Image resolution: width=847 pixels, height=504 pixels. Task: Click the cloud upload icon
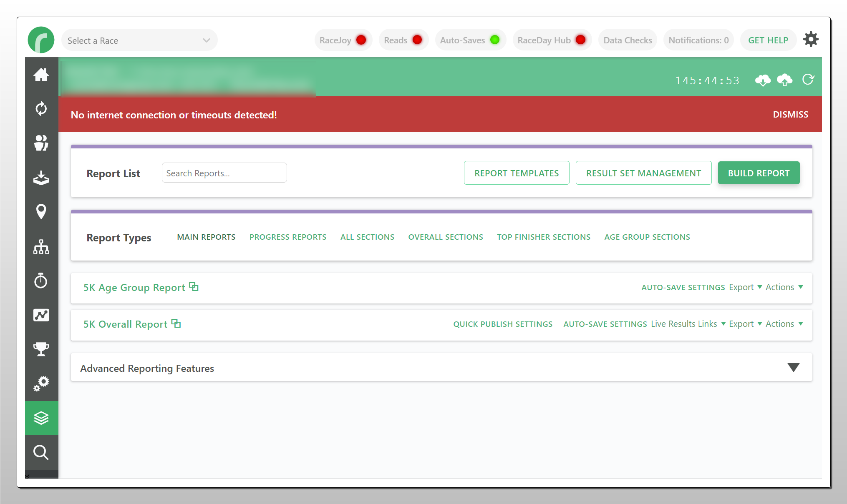tap(784, 80)
